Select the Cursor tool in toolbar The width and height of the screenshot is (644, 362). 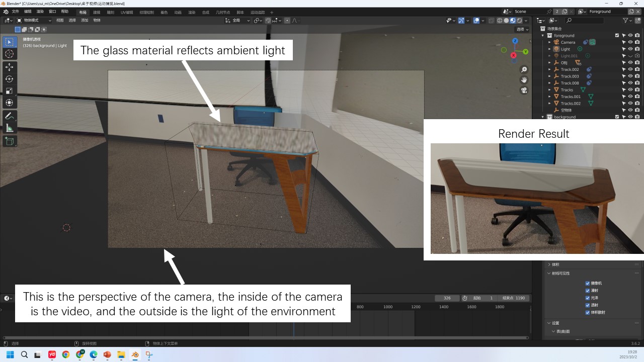pyautogui.click(x=10, y=54)
